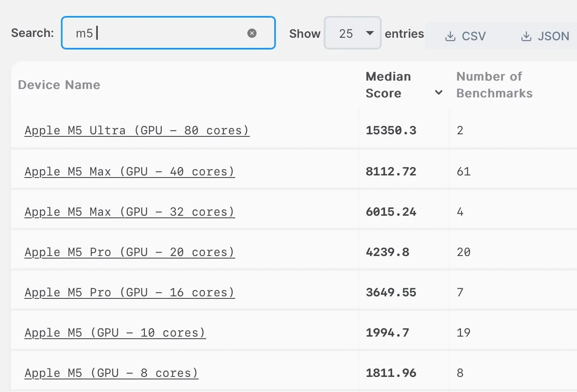This screenshot has width=577, height=392.
Task: Open Apple M5 Pro (GPU - 16 cores) link
Action: (130, 293)
